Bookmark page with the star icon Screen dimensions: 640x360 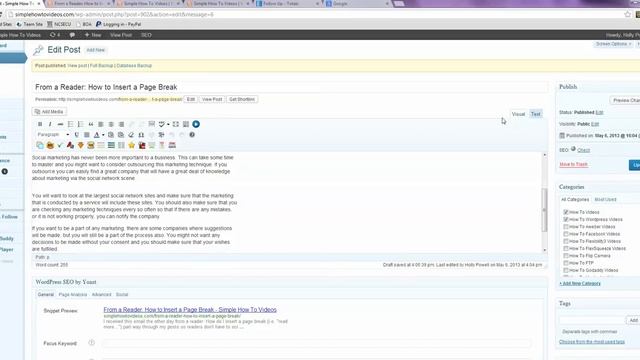(x=627, y=14)
